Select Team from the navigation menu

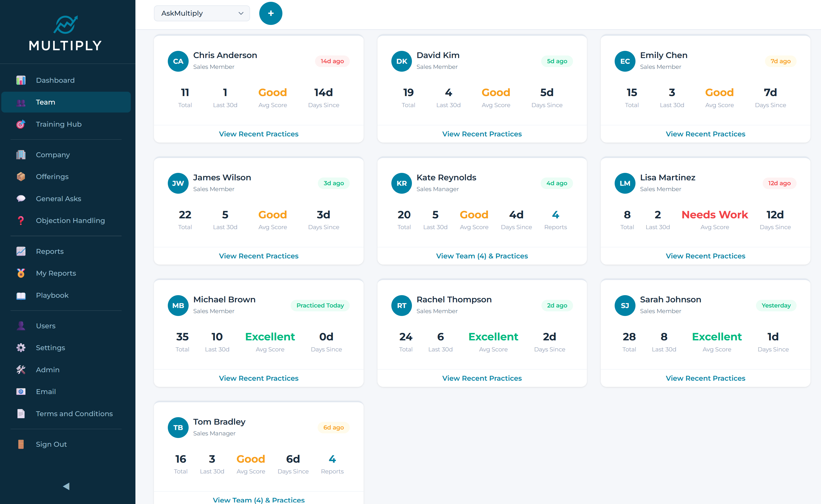point(45,102)
